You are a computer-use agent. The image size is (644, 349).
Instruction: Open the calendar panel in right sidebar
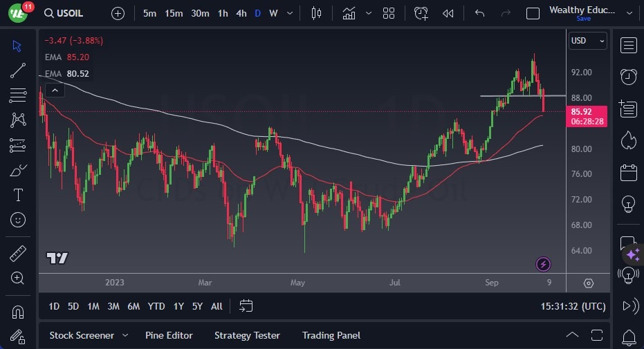tap(628, 172)
